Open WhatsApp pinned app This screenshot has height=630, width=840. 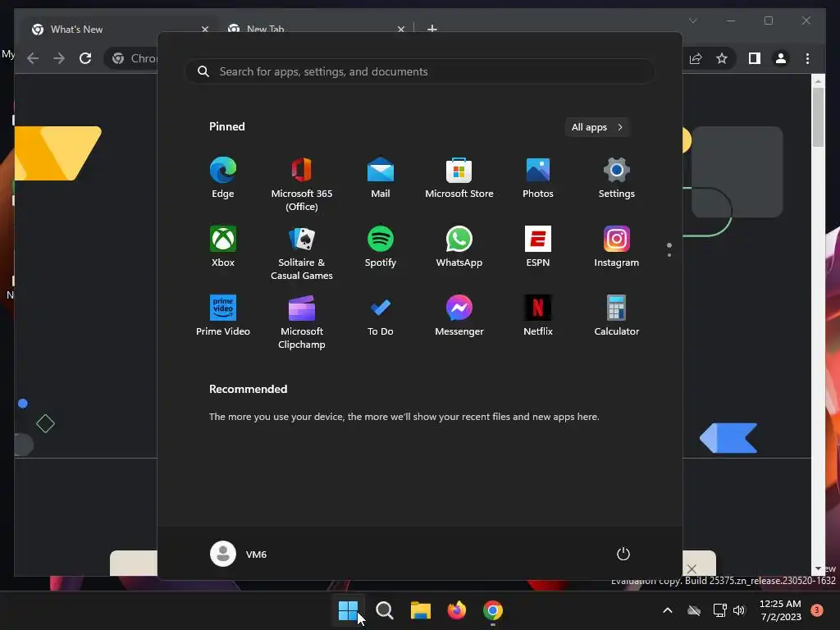coord(459,246)
